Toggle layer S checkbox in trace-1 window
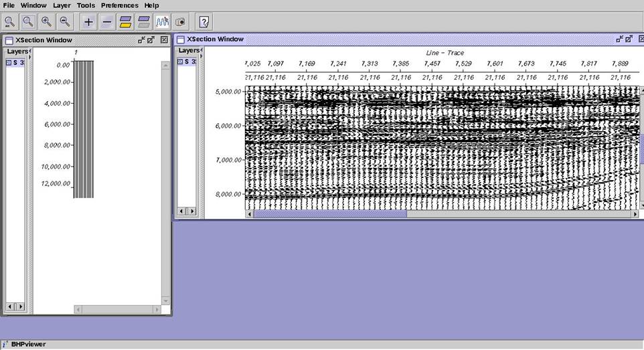The width and height of the screenshot is (644, 350). (x=9, y=62)
